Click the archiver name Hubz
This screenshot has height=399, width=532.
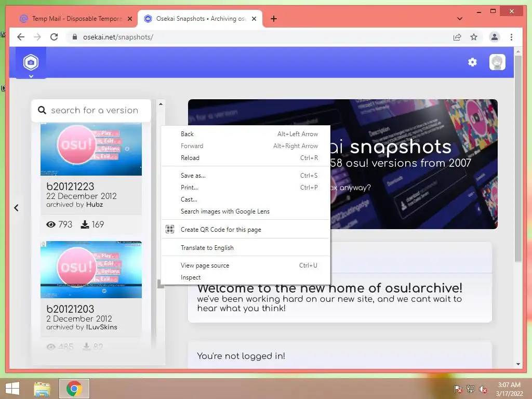point(95,205)
